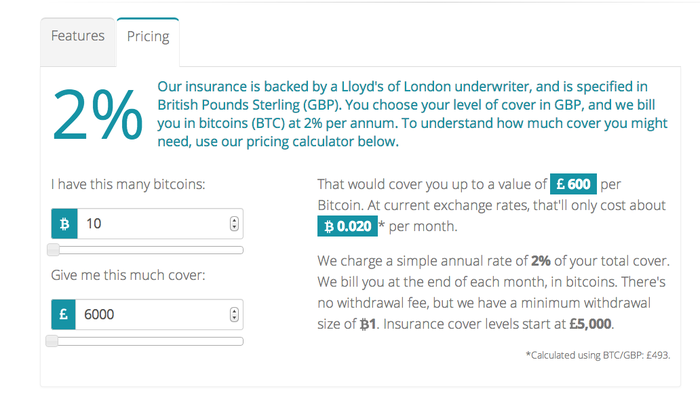This screenshot has width=700, height=393.
Task: Click the pound sign icon beside cover field
Action: point(63,314)
